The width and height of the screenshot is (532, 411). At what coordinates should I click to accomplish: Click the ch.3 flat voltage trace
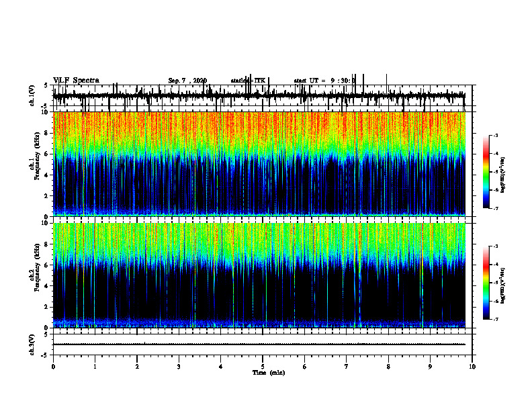point(259,345)
